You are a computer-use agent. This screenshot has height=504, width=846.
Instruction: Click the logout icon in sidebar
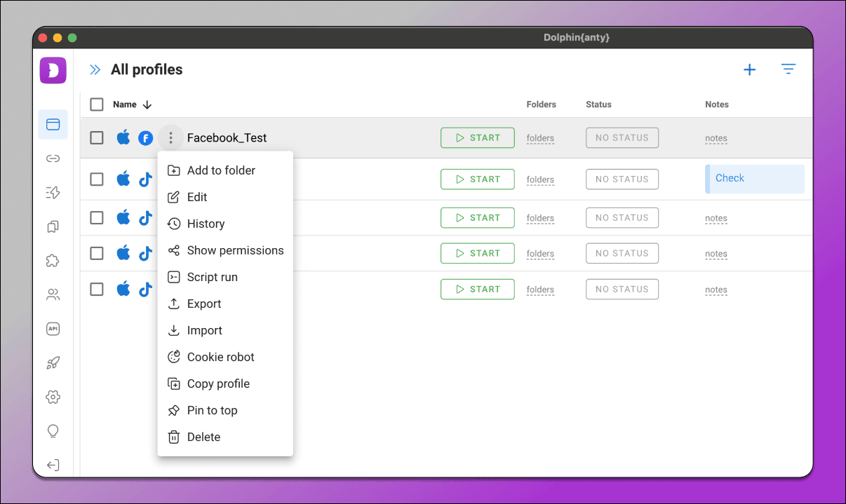point(53,465)
